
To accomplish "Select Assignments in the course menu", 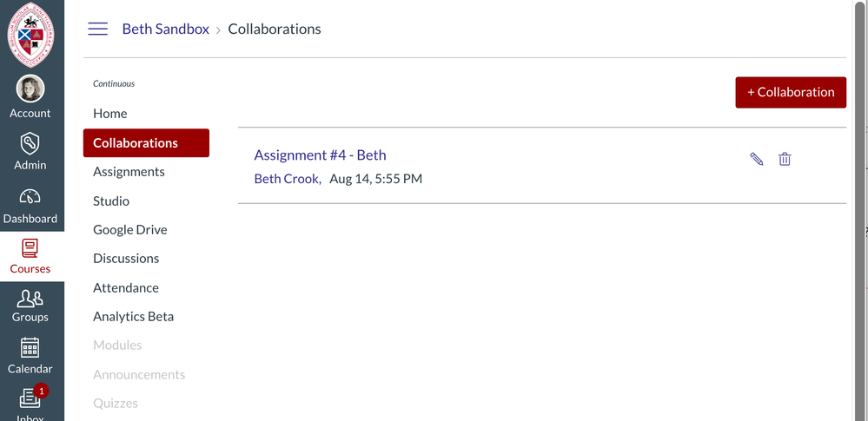I will point(129,172).
